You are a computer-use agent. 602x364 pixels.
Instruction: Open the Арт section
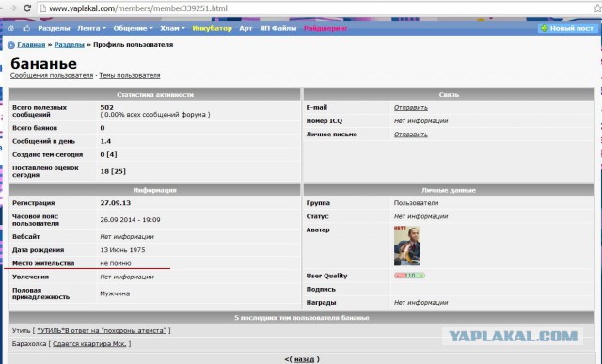click(246, 28)
